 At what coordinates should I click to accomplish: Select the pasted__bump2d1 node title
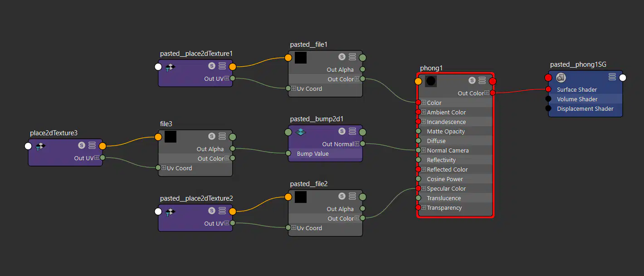tap(317, 119)
